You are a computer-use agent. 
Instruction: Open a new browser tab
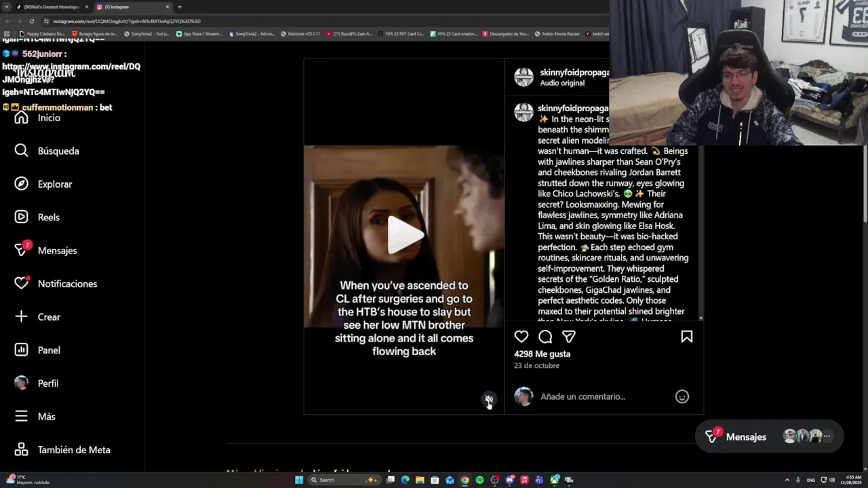(180, 7)
